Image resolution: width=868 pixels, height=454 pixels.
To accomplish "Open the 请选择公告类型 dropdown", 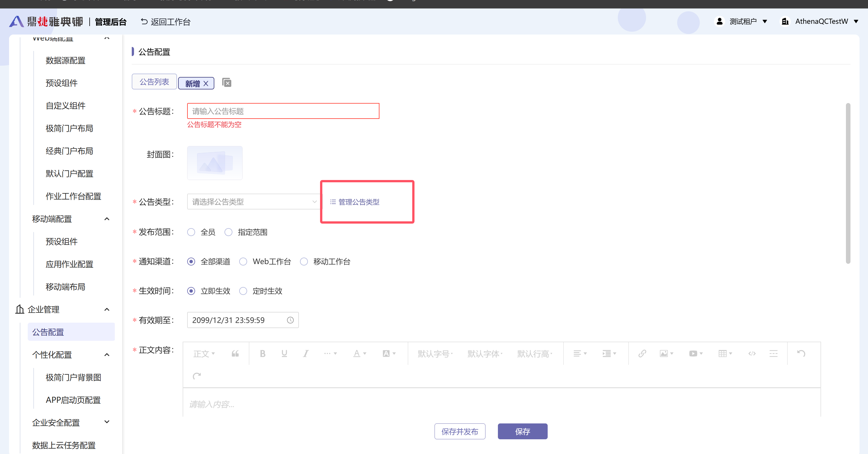I will pyautogui.click(x=253, y=202).
